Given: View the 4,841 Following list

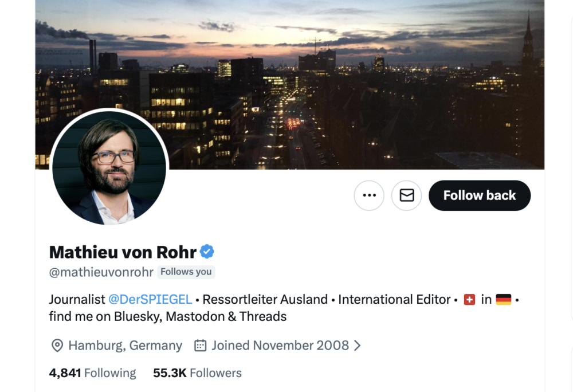Looking at the screenshot, I should pos(92,373).
